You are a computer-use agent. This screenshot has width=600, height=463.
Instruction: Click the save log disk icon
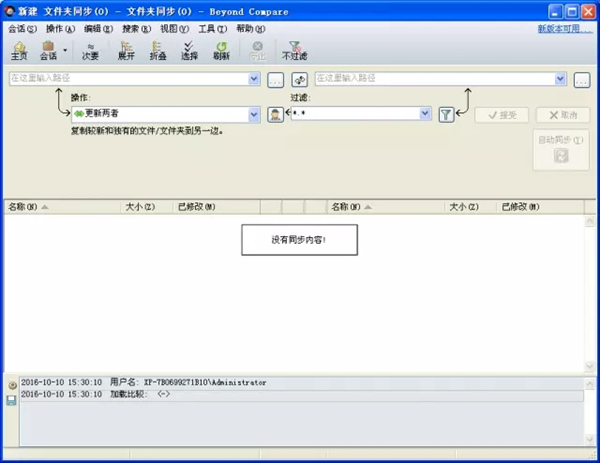[11, 400]
